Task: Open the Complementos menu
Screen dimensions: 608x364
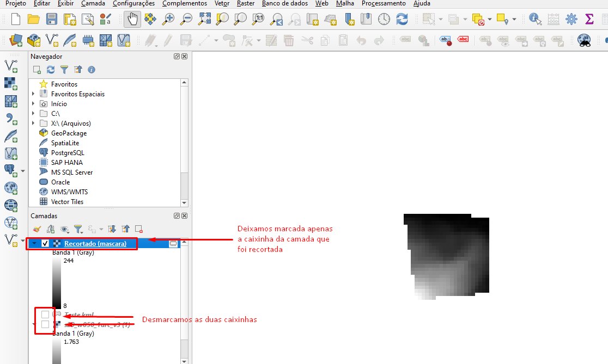Action: pos(185,3)
